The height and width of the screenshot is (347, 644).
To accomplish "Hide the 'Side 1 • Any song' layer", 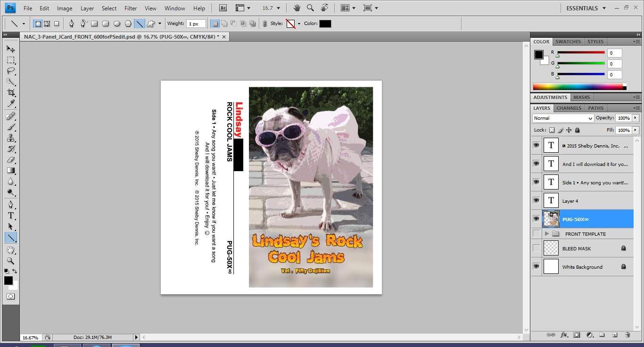I will click(536, 182).
